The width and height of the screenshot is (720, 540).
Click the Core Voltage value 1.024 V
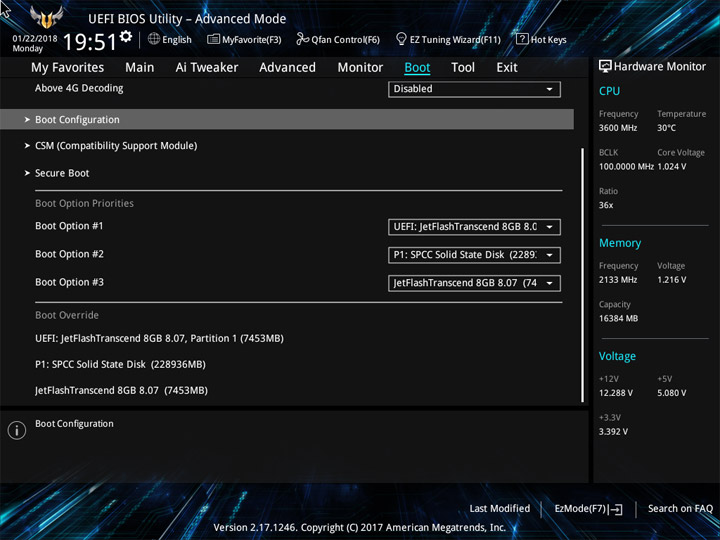pos(672,167)
